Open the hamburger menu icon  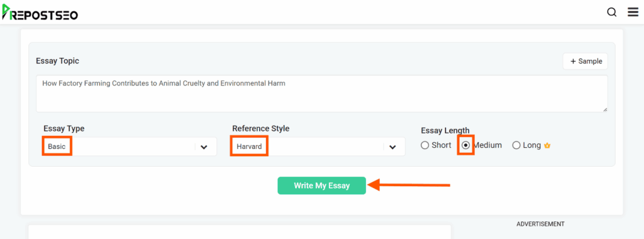(633, 13)
